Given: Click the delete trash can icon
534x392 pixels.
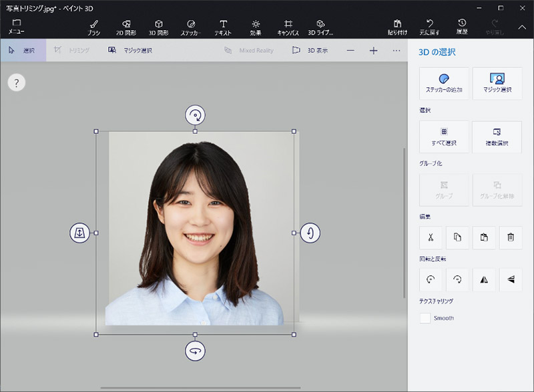Looking at the screenshot, I should click(511, 237).
